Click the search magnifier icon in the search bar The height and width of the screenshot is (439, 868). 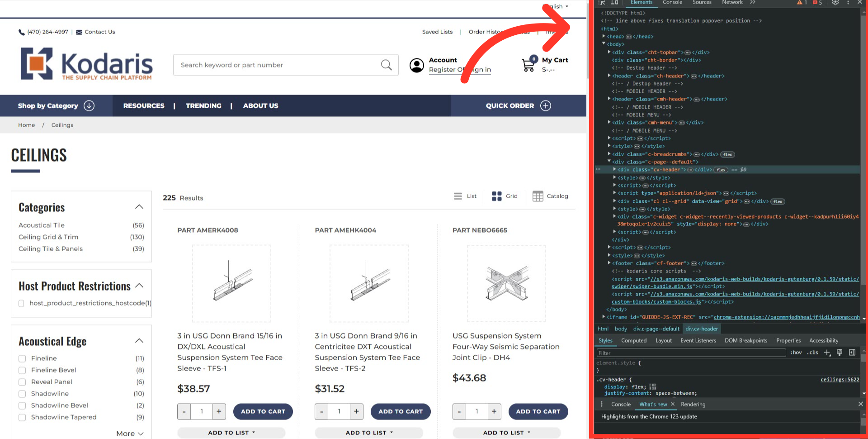tap(386, 65)
